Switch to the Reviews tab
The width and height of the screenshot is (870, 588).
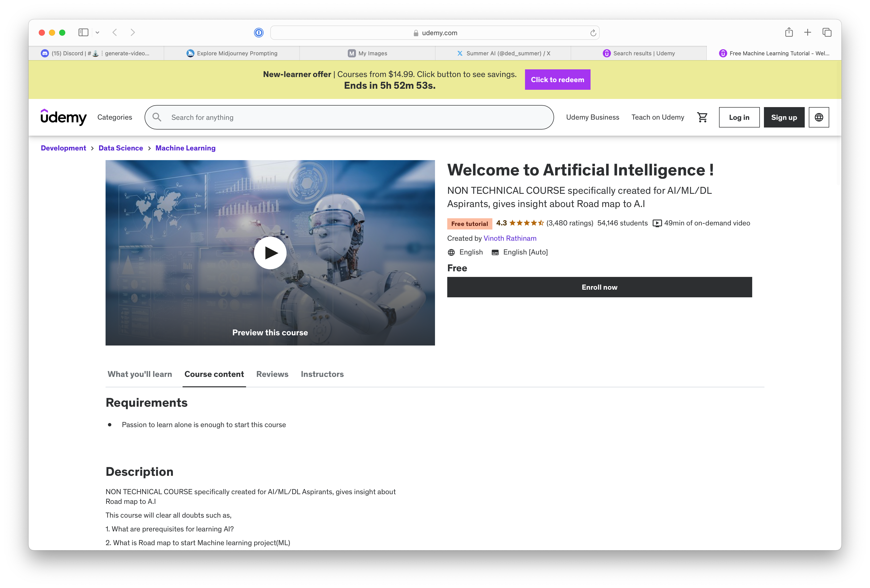point(272,374)
